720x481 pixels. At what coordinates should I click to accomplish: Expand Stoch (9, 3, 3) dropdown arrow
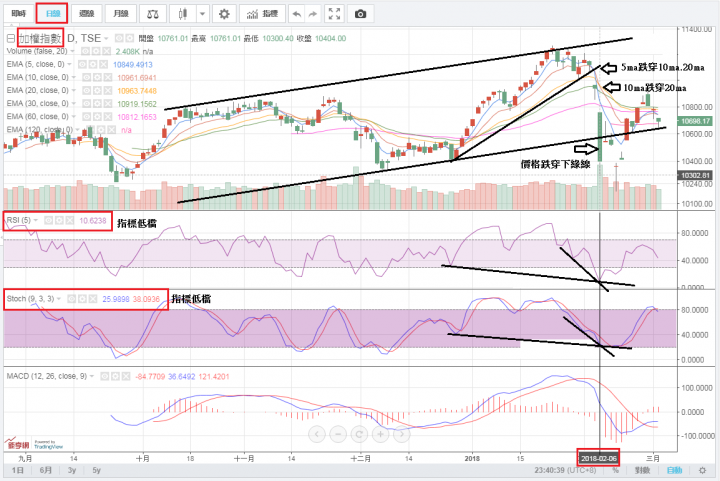coord(59,299)
